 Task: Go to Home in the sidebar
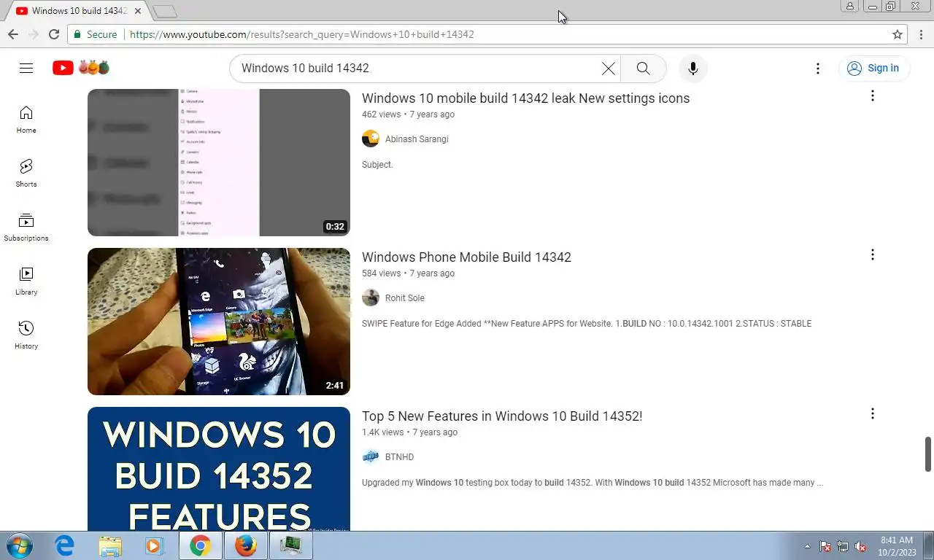point(26,120)
